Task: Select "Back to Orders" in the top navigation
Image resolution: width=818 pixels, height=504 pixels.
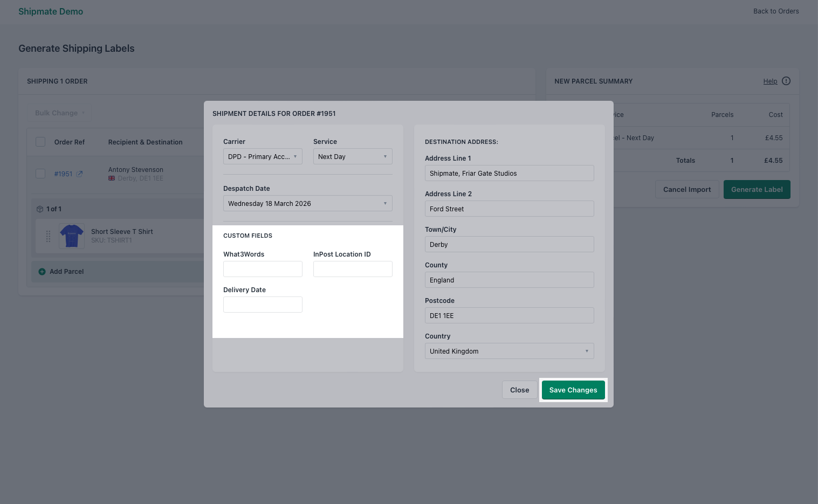Action: 776,11
